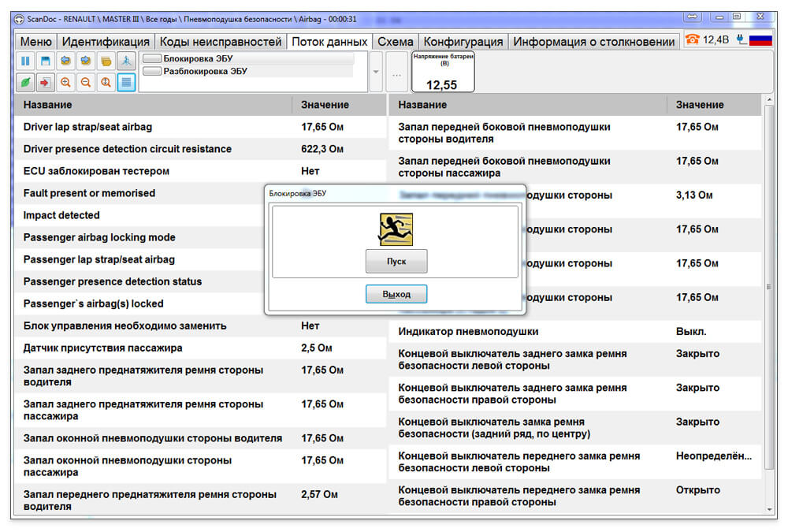
Task: Open the Схема tab
Action: 396,42
